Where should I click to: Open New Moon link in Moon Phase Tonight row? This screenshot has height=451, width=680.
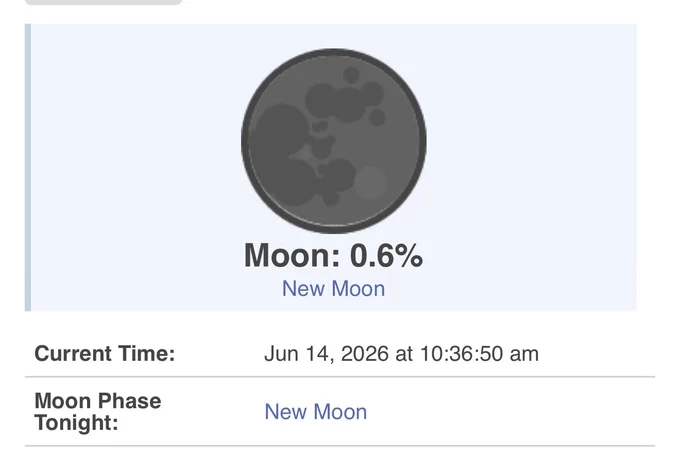(x=316, y=412)
